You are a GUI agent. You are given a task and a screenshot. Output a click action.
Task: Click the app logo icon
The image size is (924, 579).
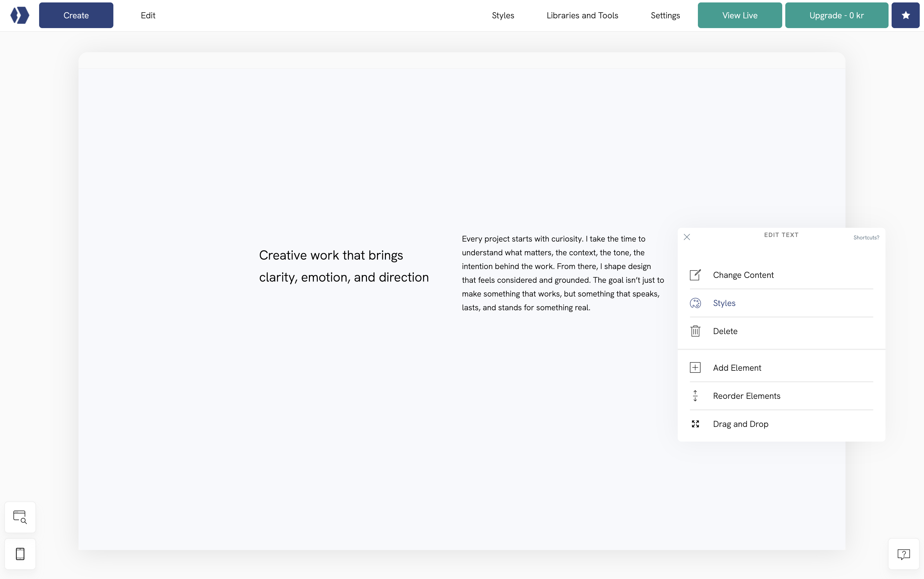(20, 15)
